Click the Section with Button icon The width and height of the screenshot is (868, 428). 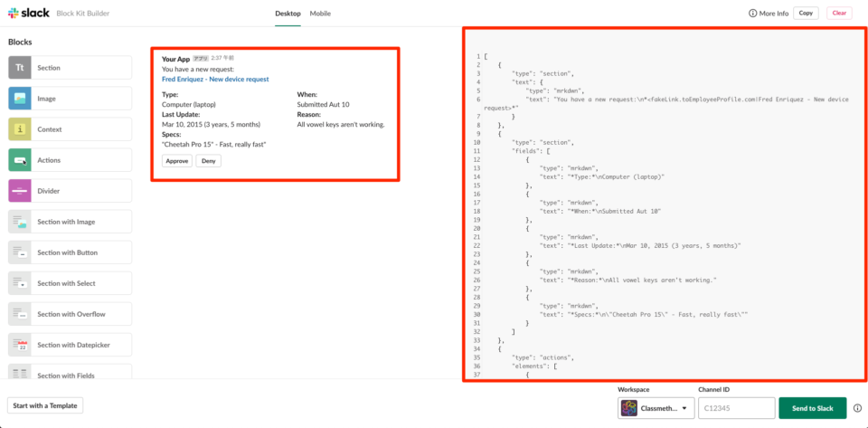click(19, 252)
